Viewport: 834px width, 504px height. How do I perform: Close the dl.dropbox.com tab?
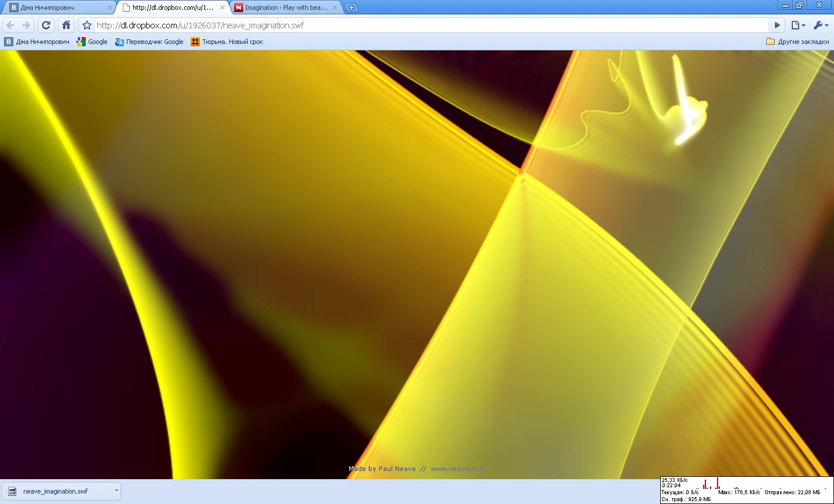coord(222,8)
